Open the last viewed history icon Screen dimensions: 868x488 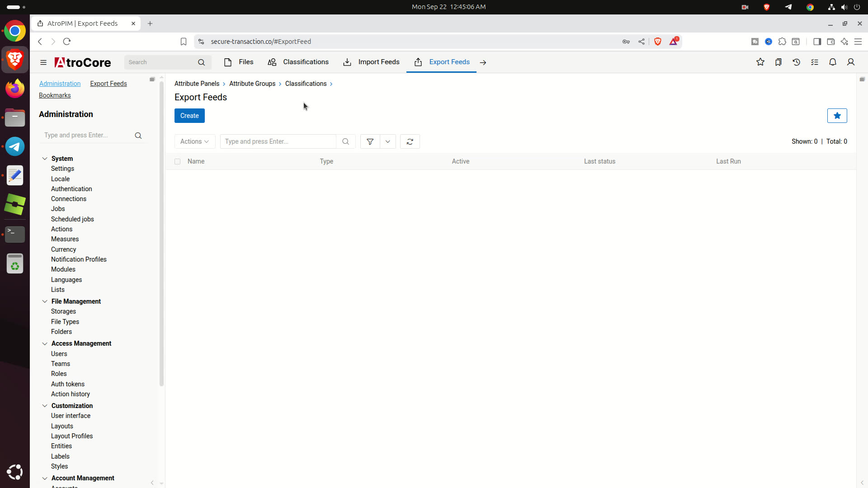pyautogui.click(x=797, y=62)
